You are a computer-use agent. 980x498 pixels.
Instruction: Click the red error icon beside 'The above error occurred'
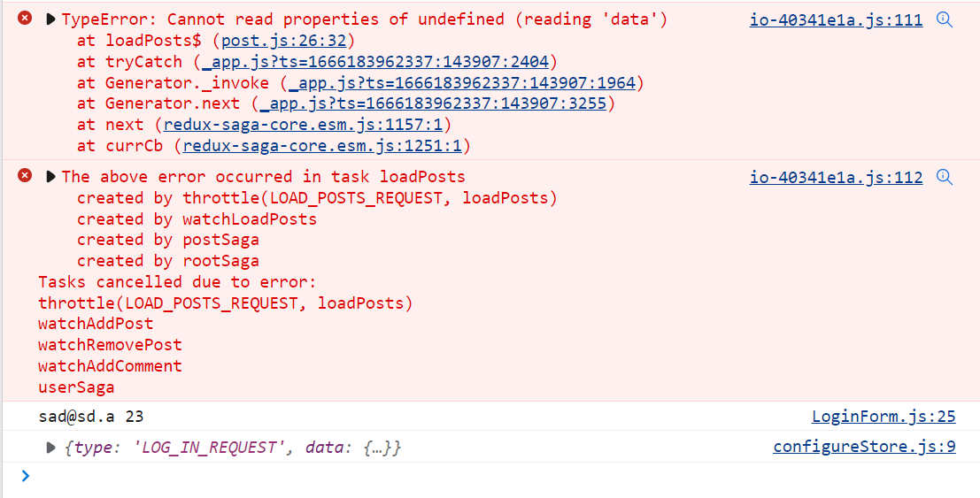[x=25, y=176]
